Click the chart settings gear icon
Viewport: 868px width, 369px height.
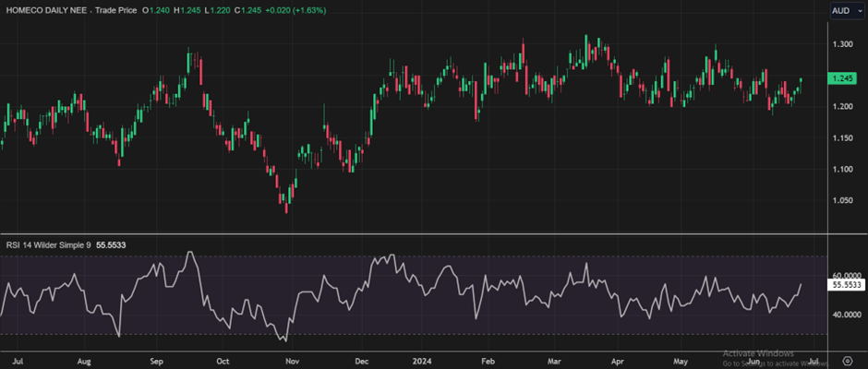tap(846, 361)
